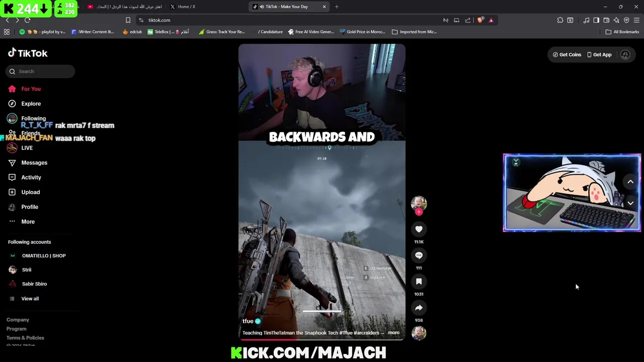This screenshot has width=644, height=362.
Task: Close the TikTok - Make Your Day tab
Action: click(x=324, y=7)
